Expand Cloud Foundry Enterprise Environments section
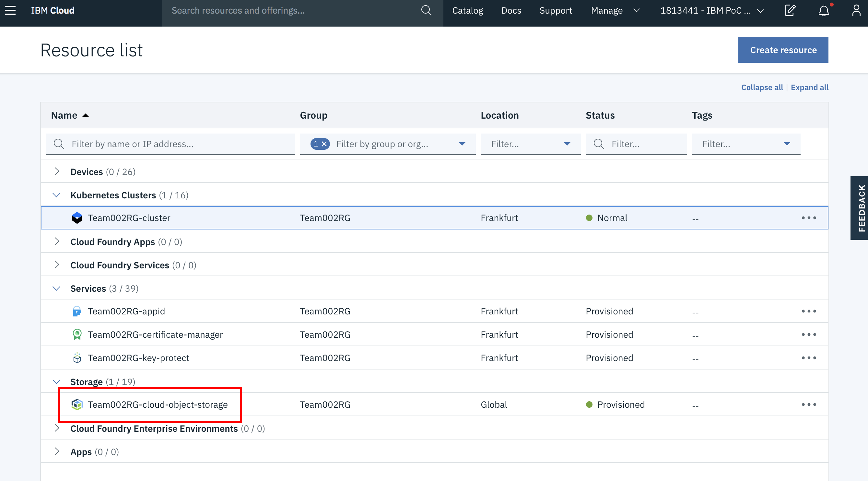 (x=57, y=428)
